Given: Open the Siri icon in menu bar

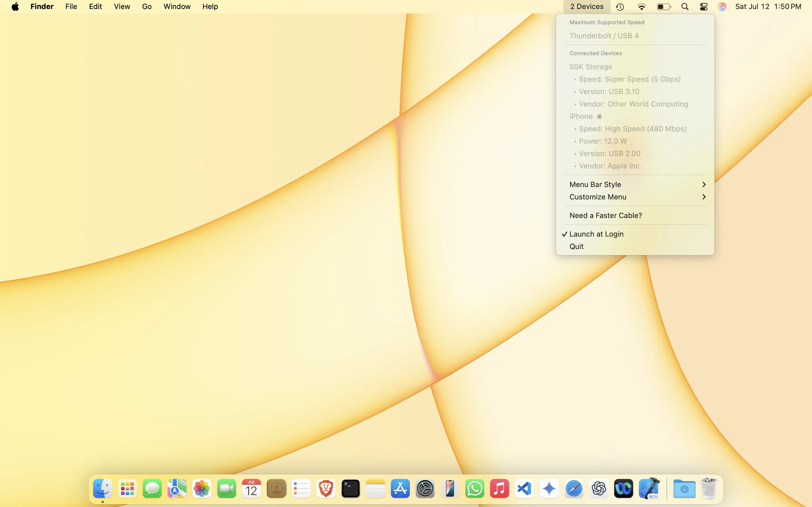Looking at the screenshot, I should 722,7.
